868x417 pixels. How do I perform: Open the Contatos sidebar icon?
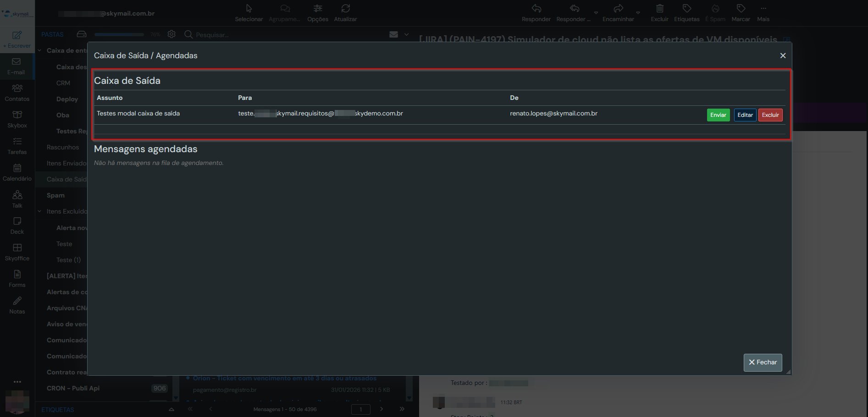click(17, 92)
